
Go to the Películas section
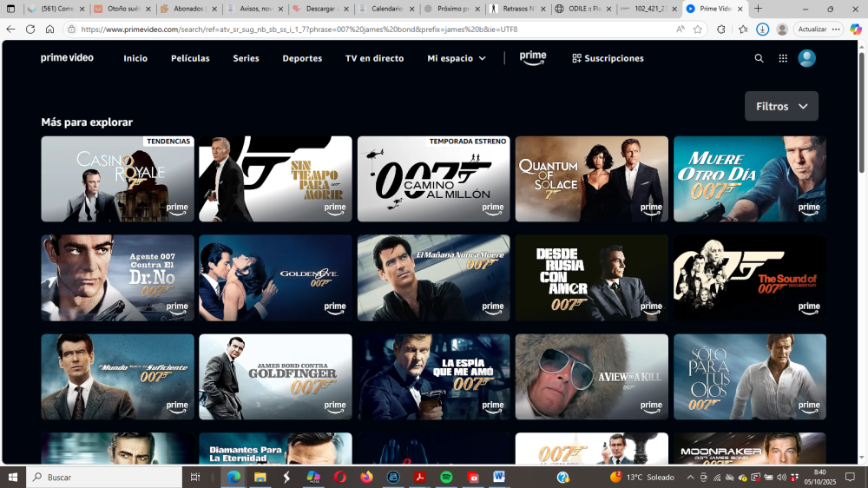coord(190,58)
